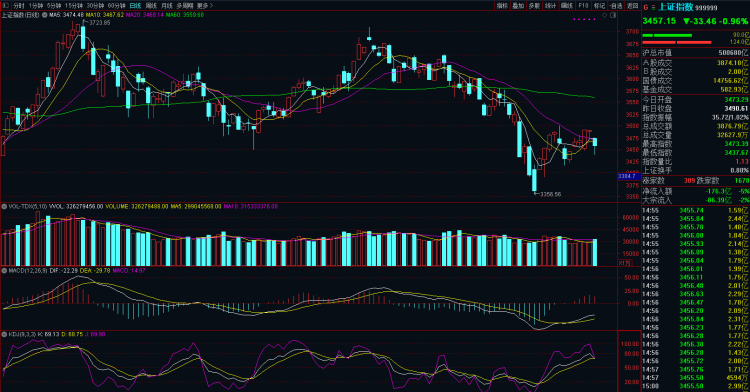
Task: Click the X1万 unit label on volume axis
Action: pos(624,263)
